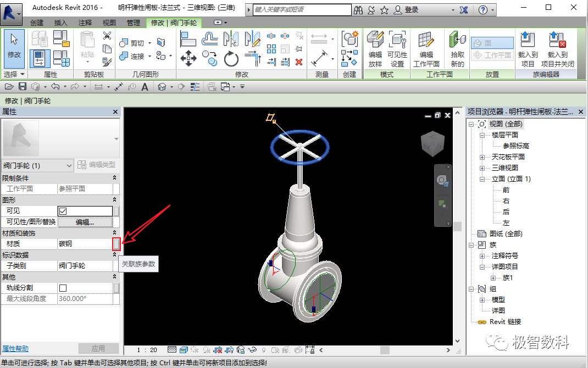
Task: Open the 阀门手轮 (1) type selector dropdown
Action: [37, 166]
